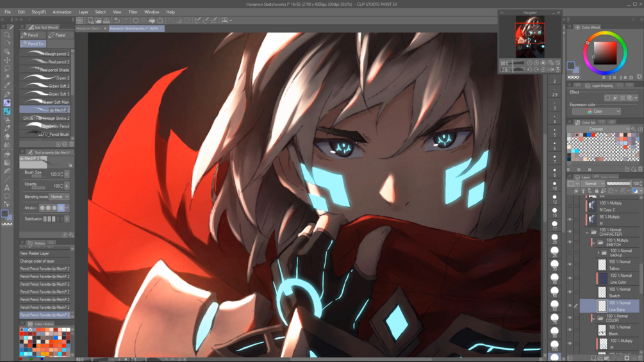Select the Pastel sub tool group
644x362 pixels.
pyautogui.click(x=60, y=35)
